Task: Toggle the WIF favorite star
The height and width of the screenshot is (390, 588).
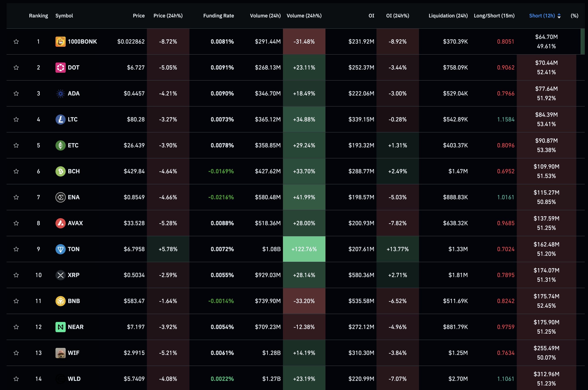Action: click(16, 353)
